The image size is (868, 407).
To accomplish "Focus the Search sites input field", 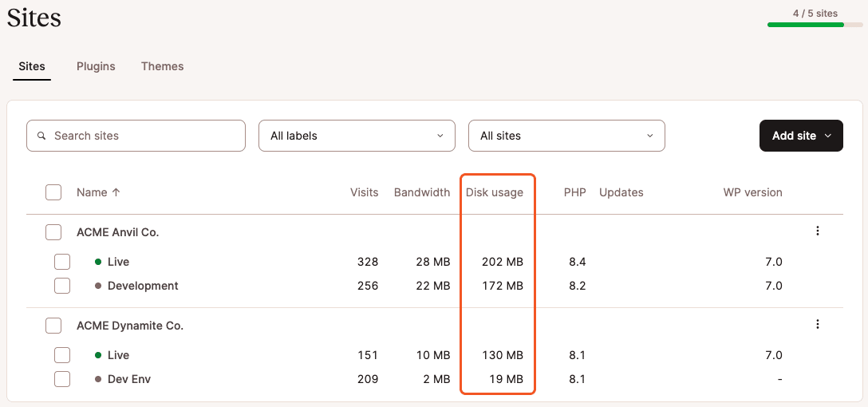I will 136,136.
